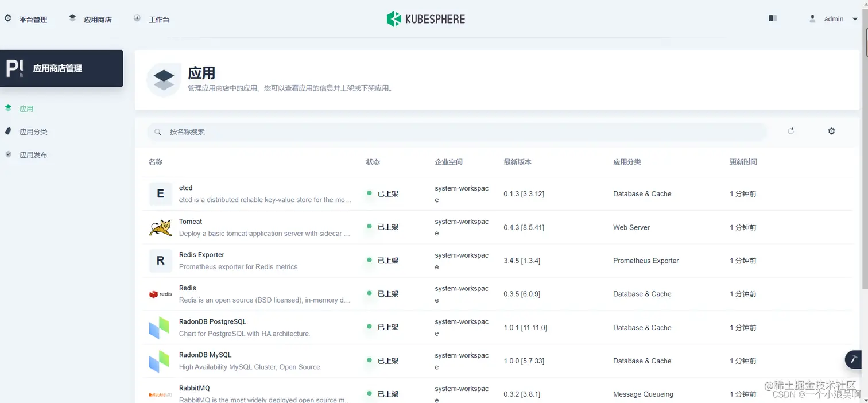Click the 更新时间 column header
Image resolution: width=868 pixels, height=403 pixels.
pos(743,162)
